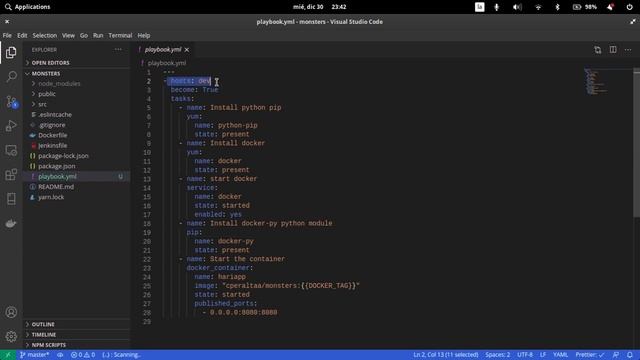Viewport: 640px width, 360px height.
Task: Click the feedback icon in status bar
Action: (x=616, y=355)
